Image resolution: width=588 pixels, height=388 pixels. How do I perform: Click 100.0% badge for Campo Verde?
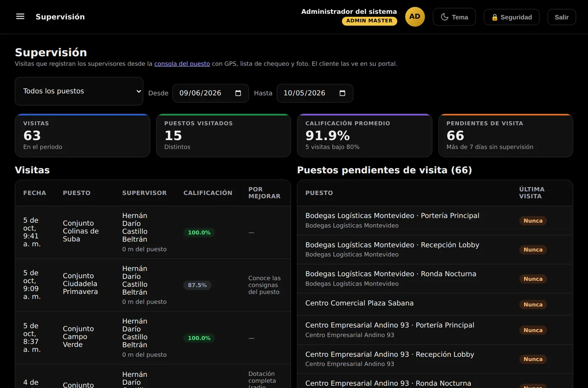coord(199,338)
